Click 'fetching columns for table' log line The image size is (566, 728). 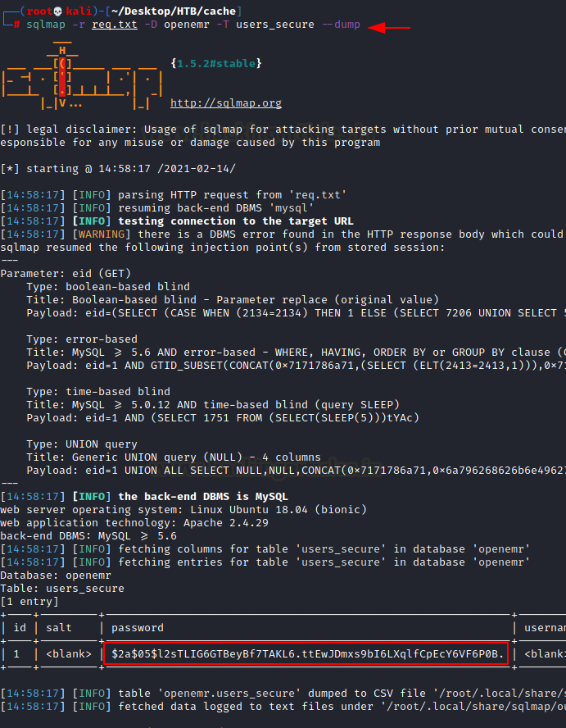click(x=265, y=548)
